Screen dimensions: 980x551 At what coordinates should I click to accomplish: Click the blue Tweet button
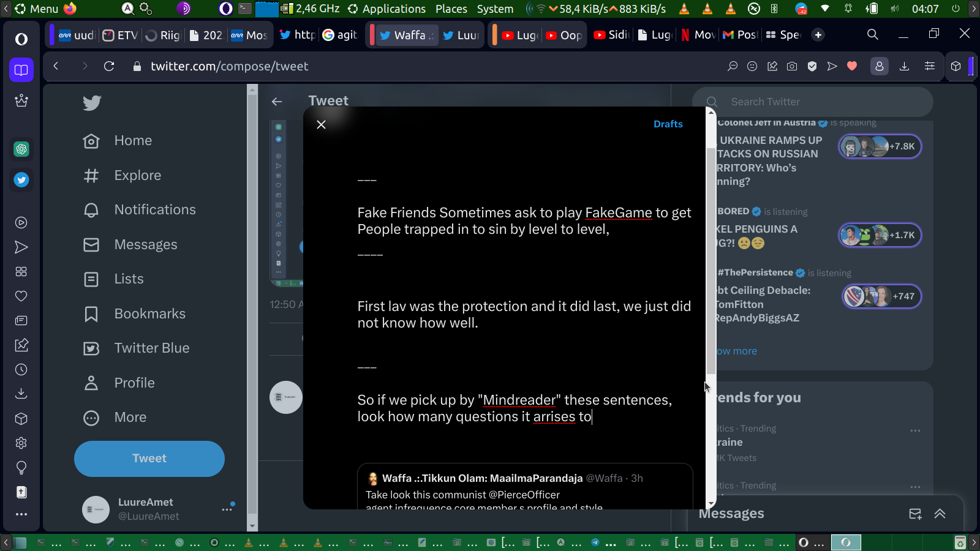(149, 459)
